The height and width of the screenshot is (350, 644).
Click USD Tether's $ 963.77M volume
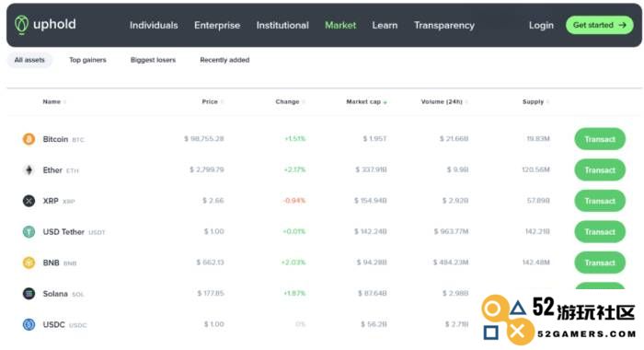coord(451,231)
